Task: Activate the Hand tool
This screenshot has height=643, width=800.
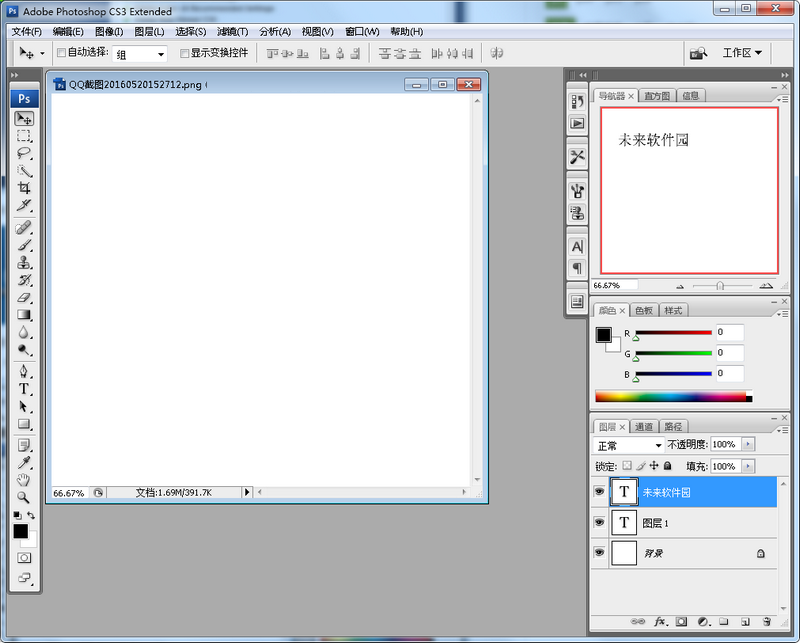Action: coord(24,480)
